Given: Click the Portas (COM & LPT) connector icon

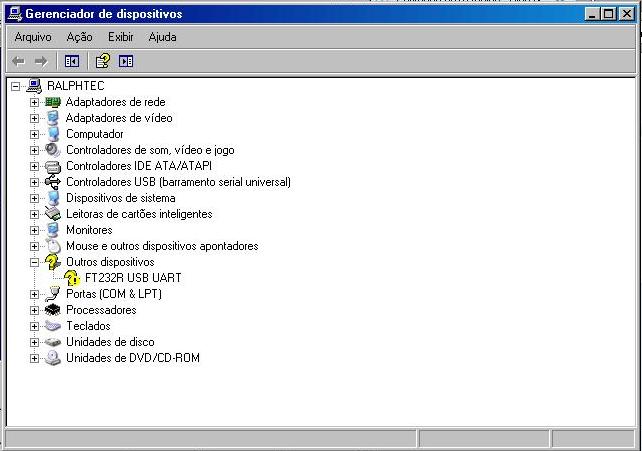Looking at the screenshot, I should point(53,294).
